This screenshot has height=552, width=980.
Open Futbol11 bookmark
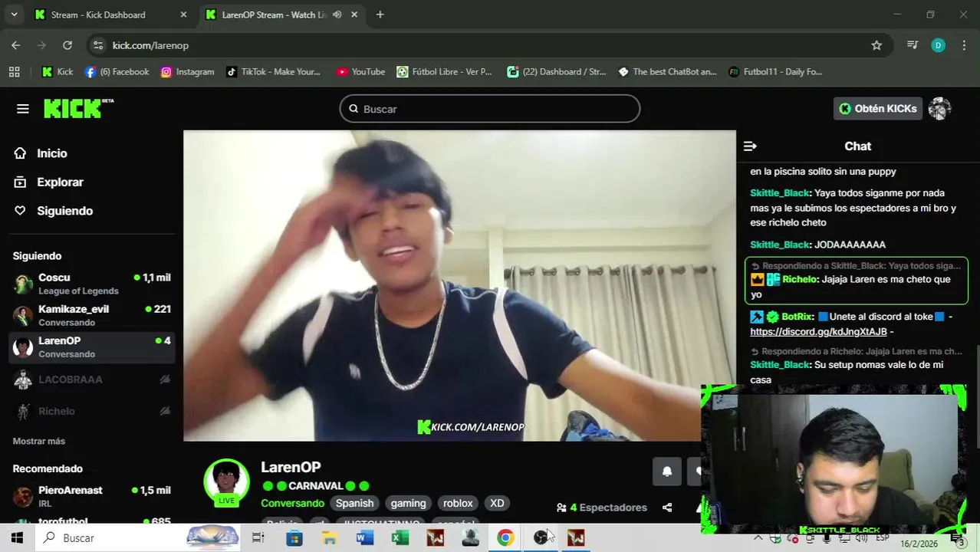tap(775, 71)
